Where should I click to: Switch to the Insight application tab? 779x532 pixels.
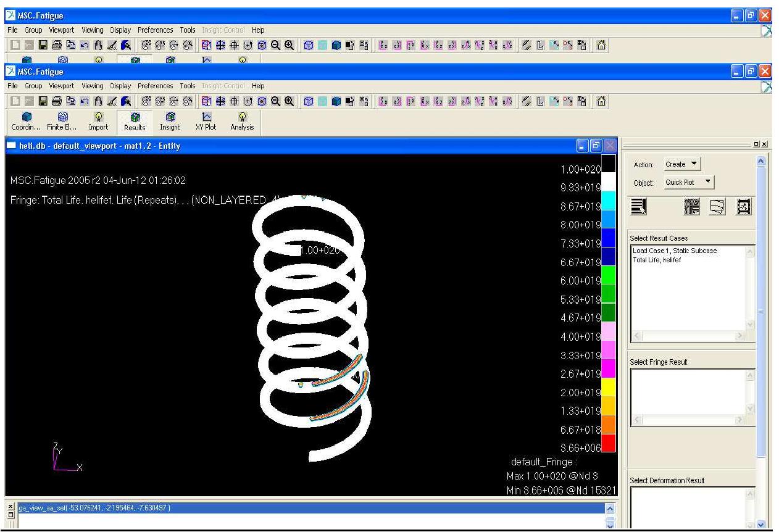coord(170,121)
